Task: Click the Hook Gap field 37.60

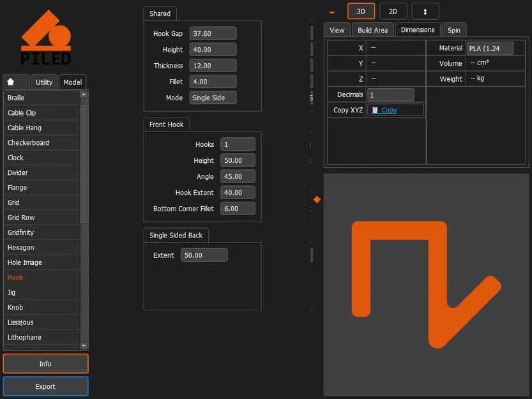Action: [213, 34]
